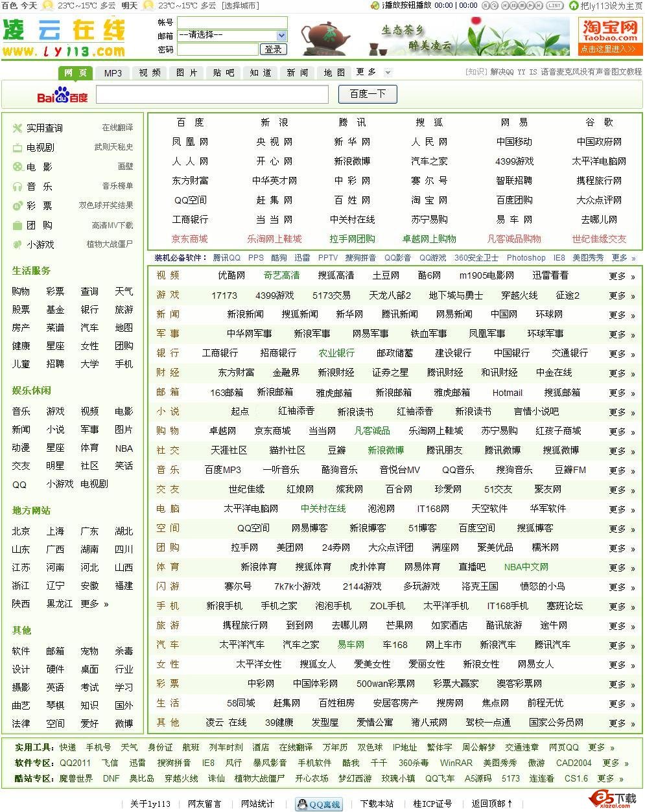Click the 登录 login button
This screenshot has width=645, height=812.
273,49
